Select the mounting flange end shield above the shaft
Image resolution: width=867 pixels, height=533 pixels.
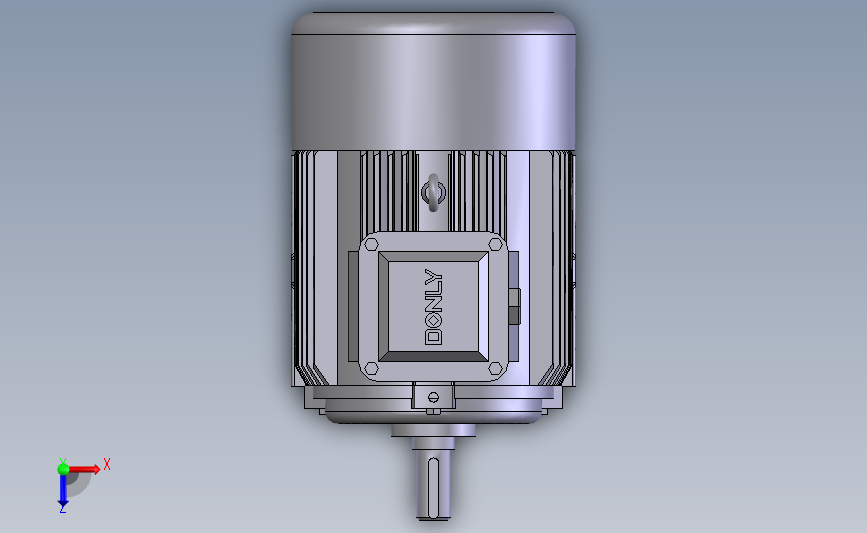(x=433, y=406)
